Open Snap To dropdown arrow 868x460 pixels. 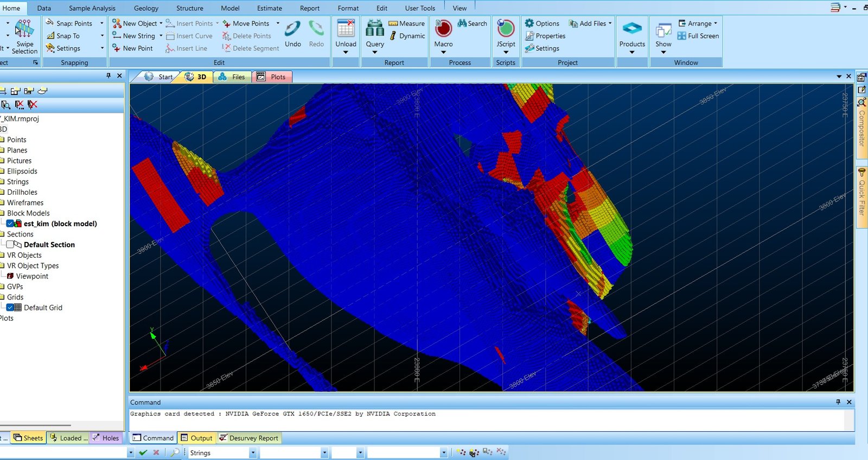(x=101, y=36)
